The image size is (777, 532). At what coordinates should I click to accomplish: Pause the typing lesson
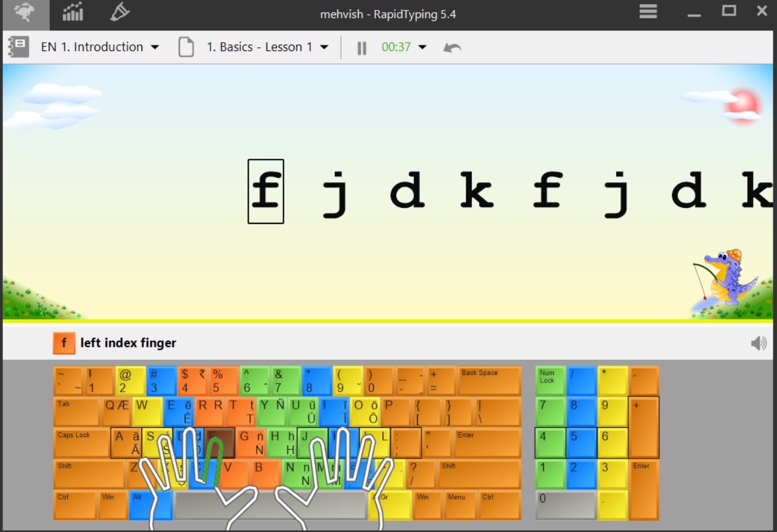362,47
